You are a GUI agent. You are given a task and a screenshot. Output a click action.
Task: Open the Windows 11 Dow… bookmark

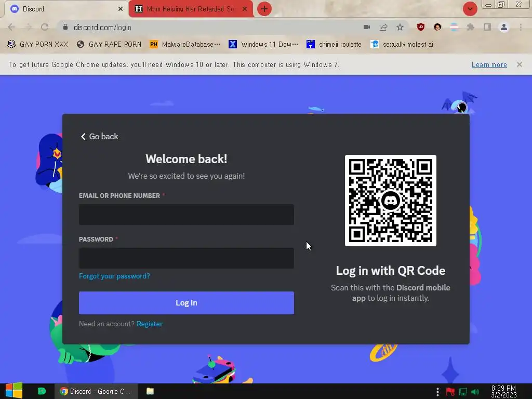[263, 45]
